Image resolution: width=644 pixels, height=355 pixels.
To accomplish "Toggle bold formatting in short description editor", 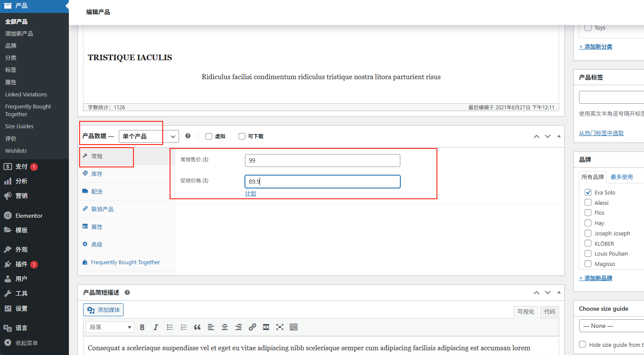I will (x=142, y=327).
